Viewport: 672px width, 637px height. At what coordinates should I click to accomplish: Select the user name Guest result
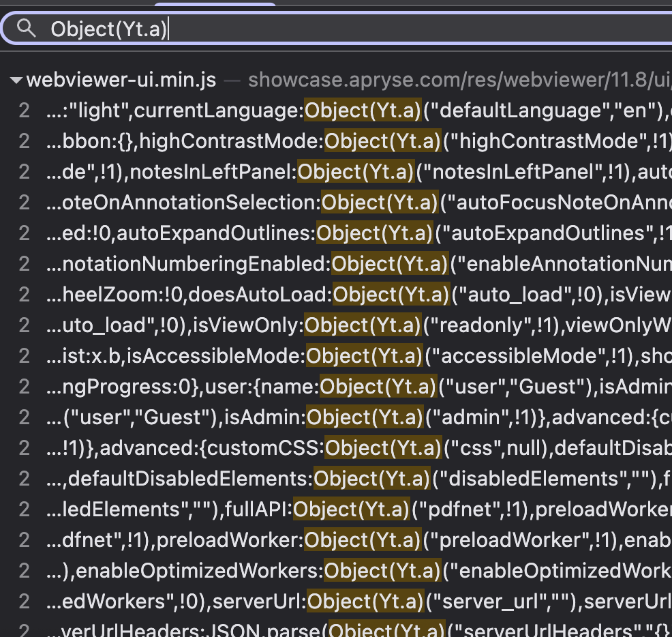[341, 387]
